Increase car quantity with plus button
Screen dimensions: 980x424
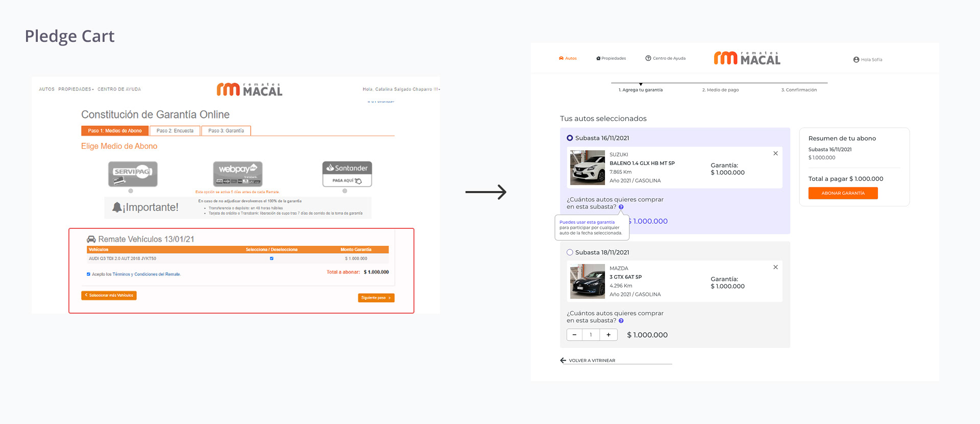click(608, 335)
